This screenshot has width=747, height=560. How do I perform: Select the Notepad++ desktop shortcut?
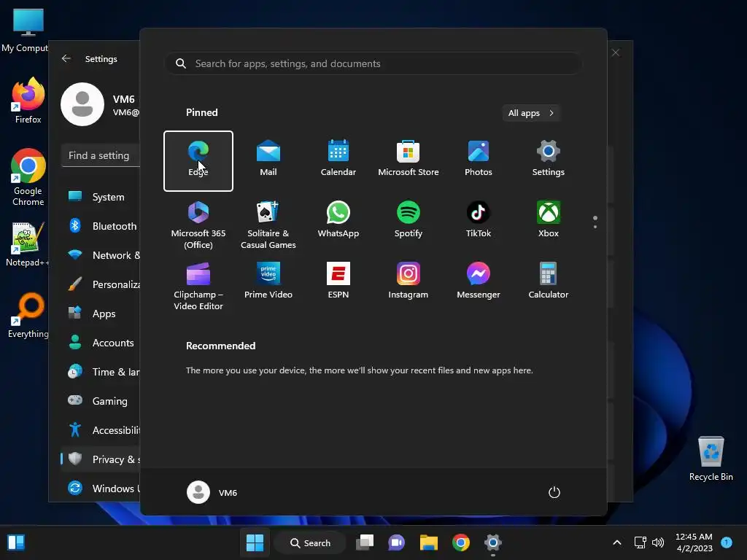click(x=28, y=244)
